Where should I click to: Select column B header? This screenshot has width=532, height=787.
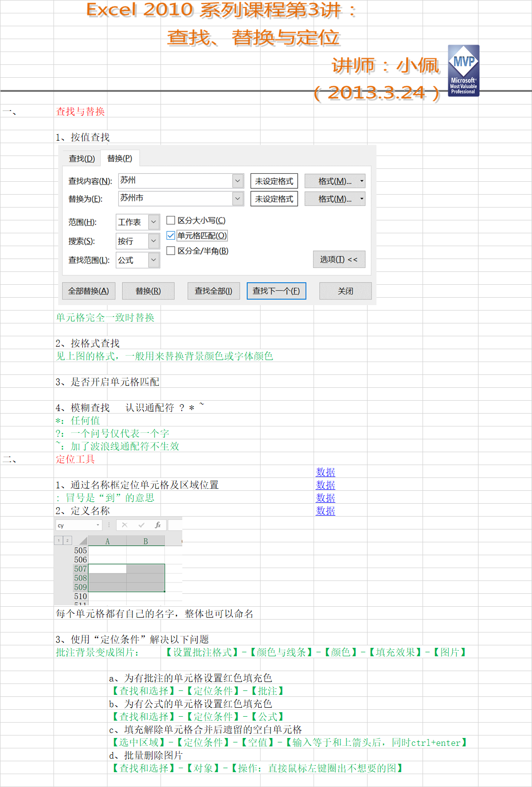pos(146,541)
